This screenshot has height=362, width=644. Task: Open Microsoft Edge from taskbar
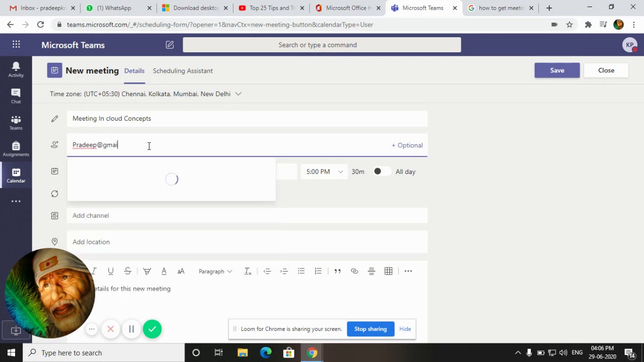tap(266, 353)
